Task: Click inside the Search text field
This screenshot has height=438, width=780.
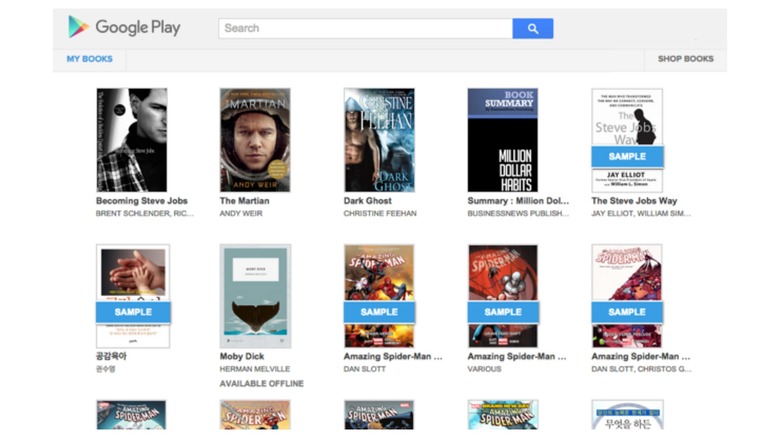Action: click(365, 28)
